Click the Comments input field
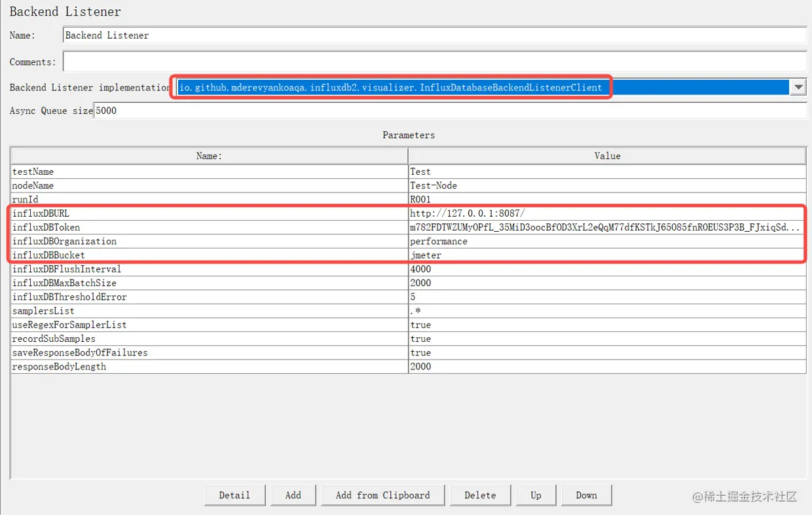Viewport: 812px width, 518px height. (435, 62)
